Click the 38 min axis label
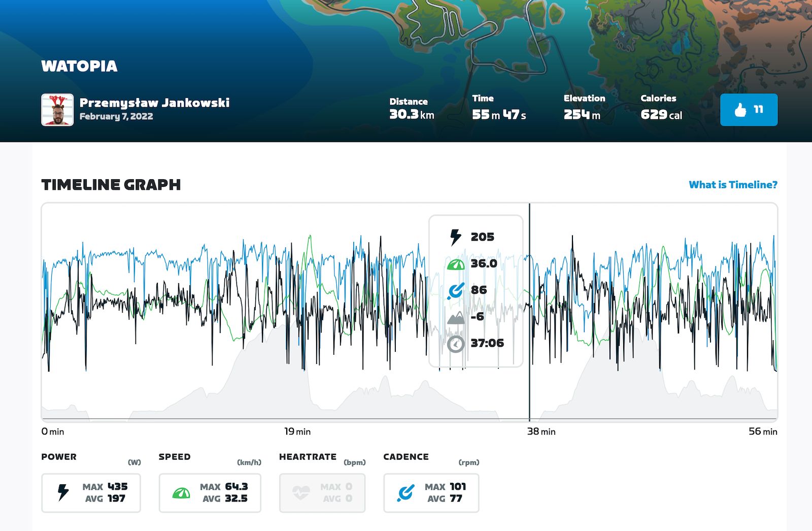Viewport: 812px width, 531px height. (541, 432)
